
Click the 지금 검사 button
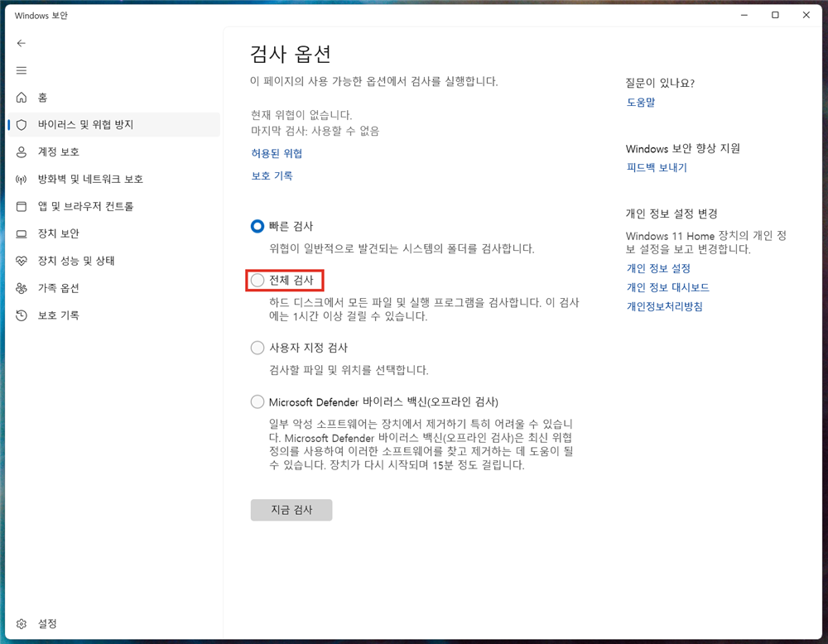coord(291,510)
